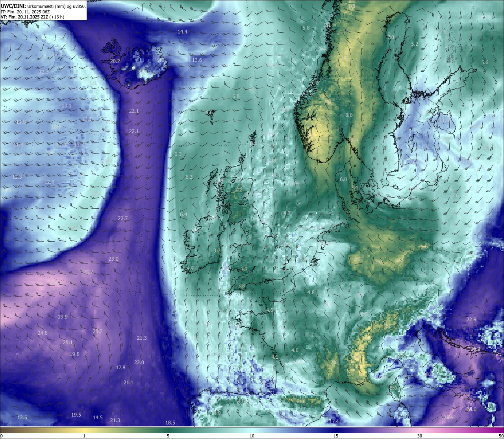Click the 22.0 map value
Viewport: 504px width, 439px height.
[x=139, y=362]
